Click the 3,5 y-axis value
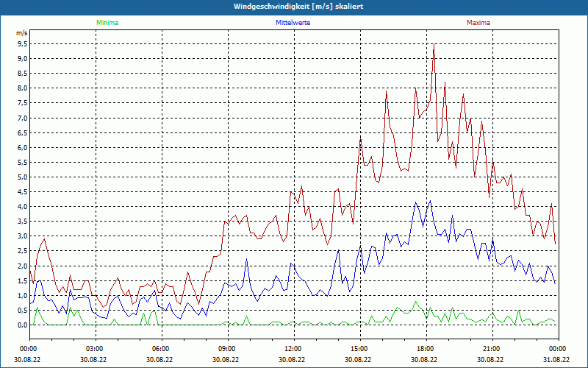 (x=22, y=222)
